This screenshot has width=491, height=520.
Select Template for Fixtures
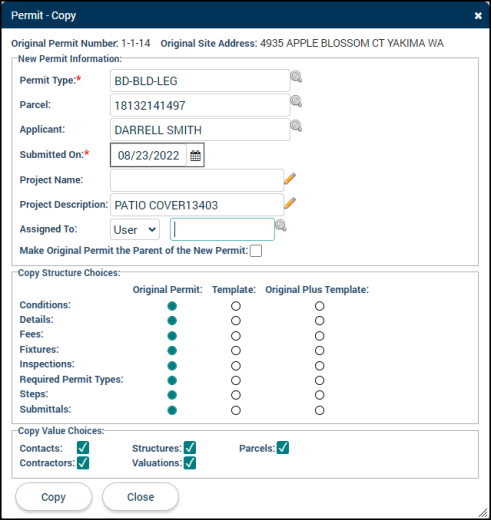[x=236, y=350]
